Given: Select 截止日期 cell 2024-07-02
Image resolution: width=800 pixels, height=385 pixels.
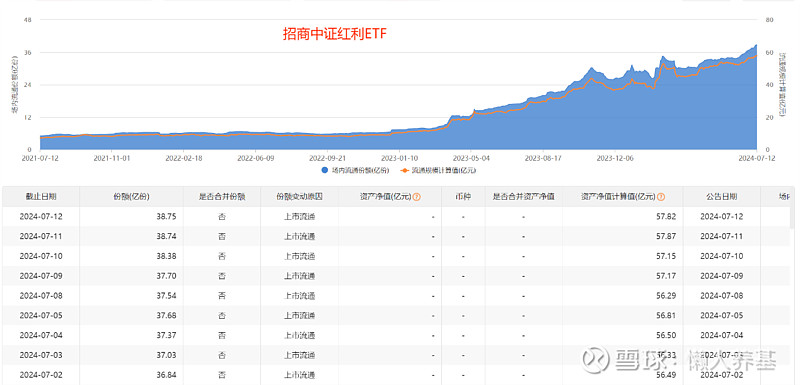Looking at the screenshot, I should coord(41,374).
